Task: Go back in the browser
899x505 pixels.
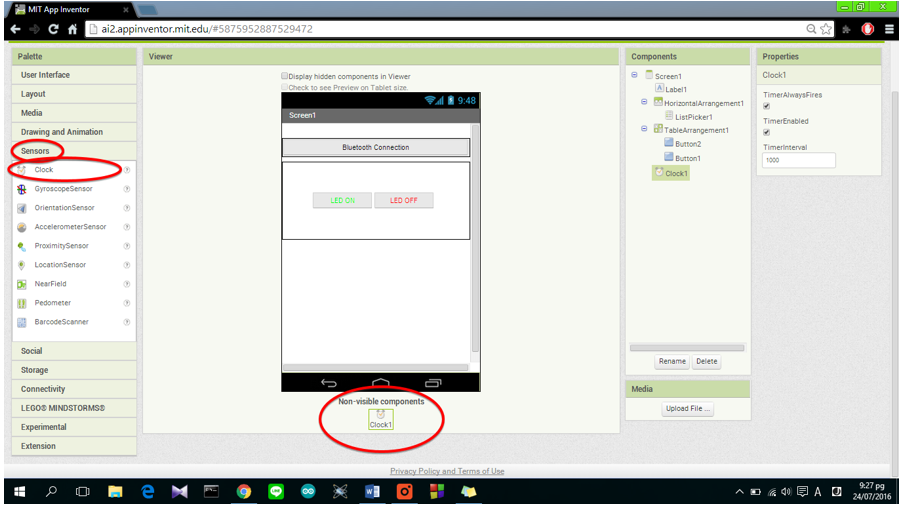Action: (x=15, y=29)
